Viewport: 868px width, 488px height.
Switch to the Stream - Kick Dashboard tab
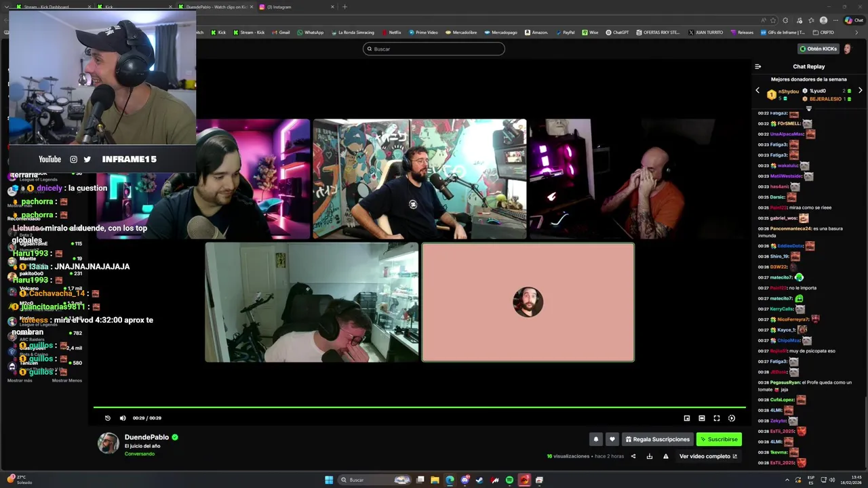coord(52,7)
